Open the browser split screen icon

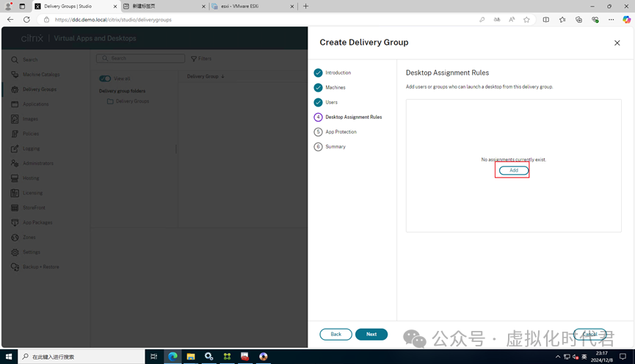[x=546, y=19]
